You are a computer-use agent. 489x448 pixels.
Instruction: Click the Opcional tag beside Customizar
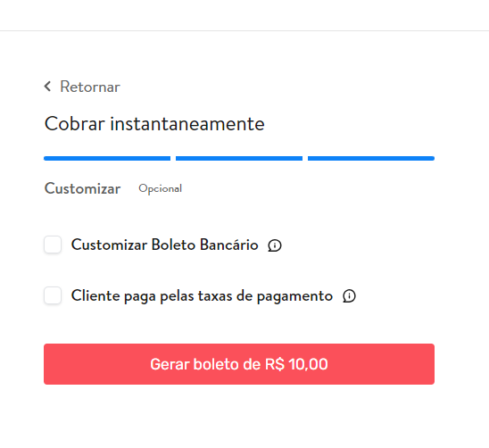(x=161, y=188)
